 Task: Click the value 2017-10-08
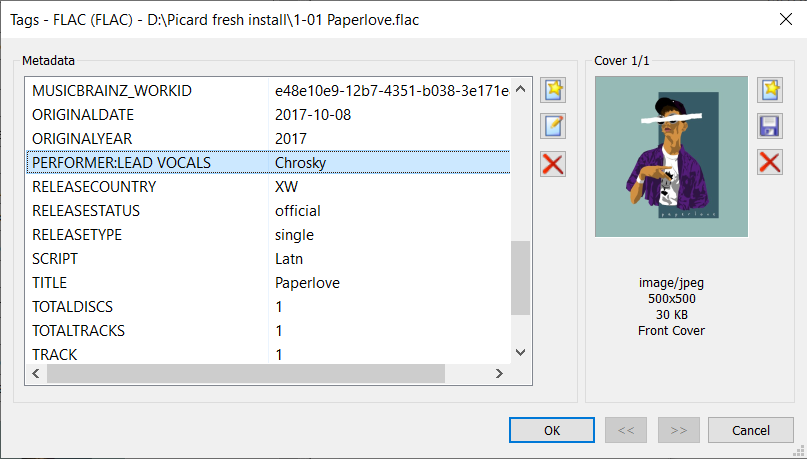[x=313, y=114]
